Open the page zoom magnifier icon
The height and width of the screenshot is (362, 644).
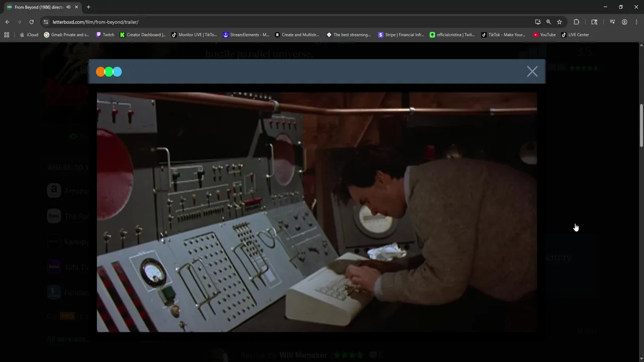point(548,22)
